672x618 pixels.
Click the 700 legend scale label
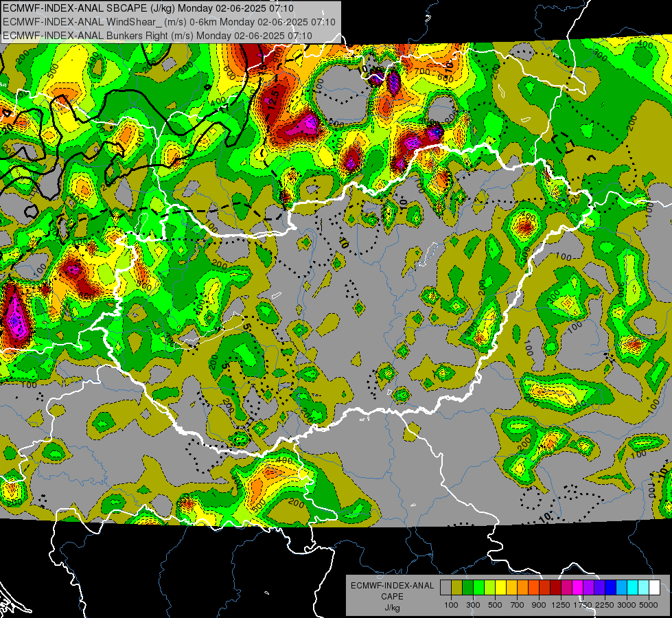(x=518, y=605)
